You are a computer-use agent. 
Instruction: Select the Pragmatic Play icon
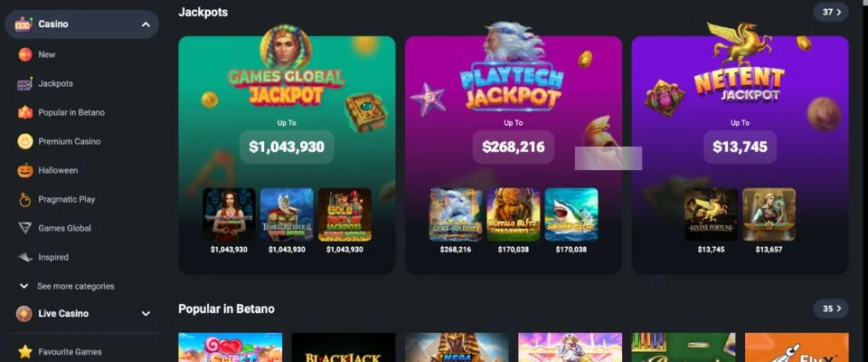click(25, 200)
